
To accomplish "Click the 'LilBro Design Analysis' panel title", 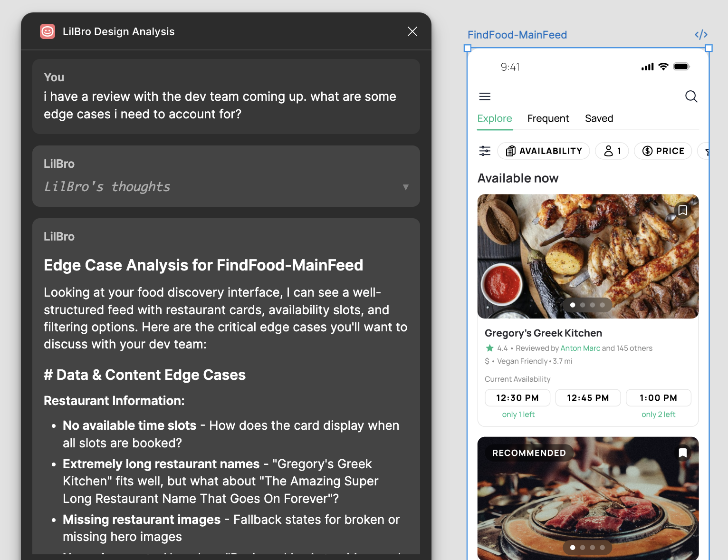I will 119,31.
